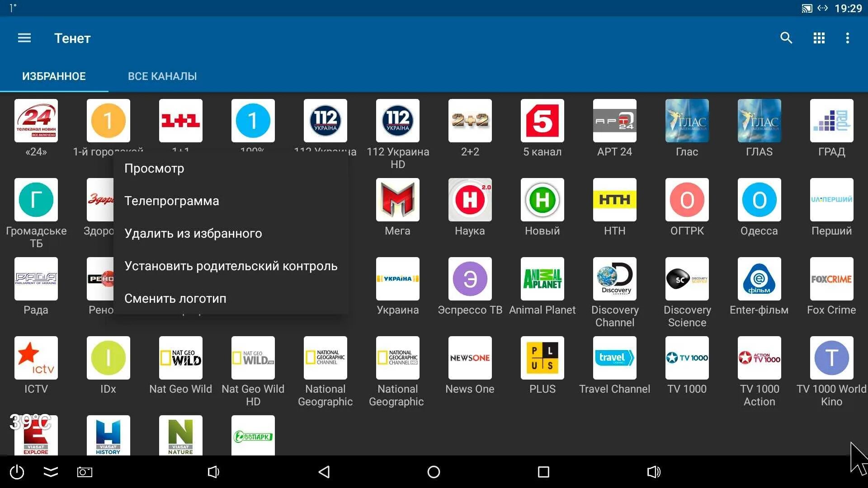
Task: Open the Travel Channel logo
Action: click(x=614, y=358)
